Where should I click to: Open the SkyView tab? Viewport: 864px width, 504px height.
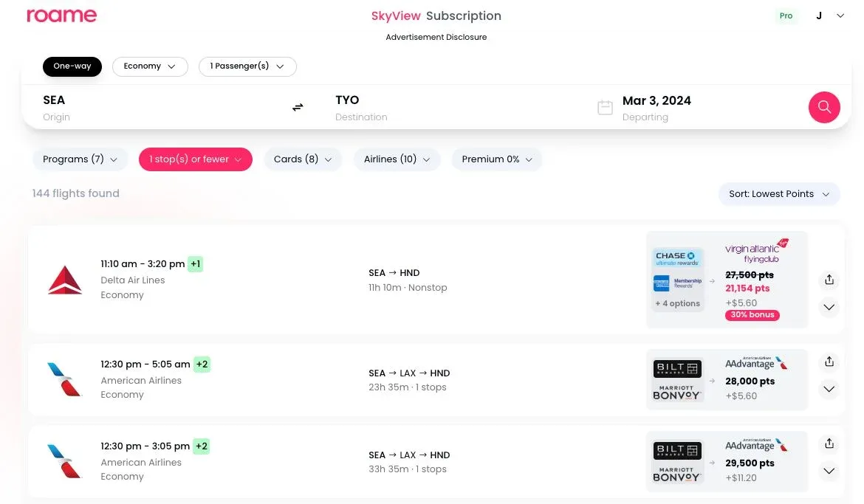(x=396, y=16)
